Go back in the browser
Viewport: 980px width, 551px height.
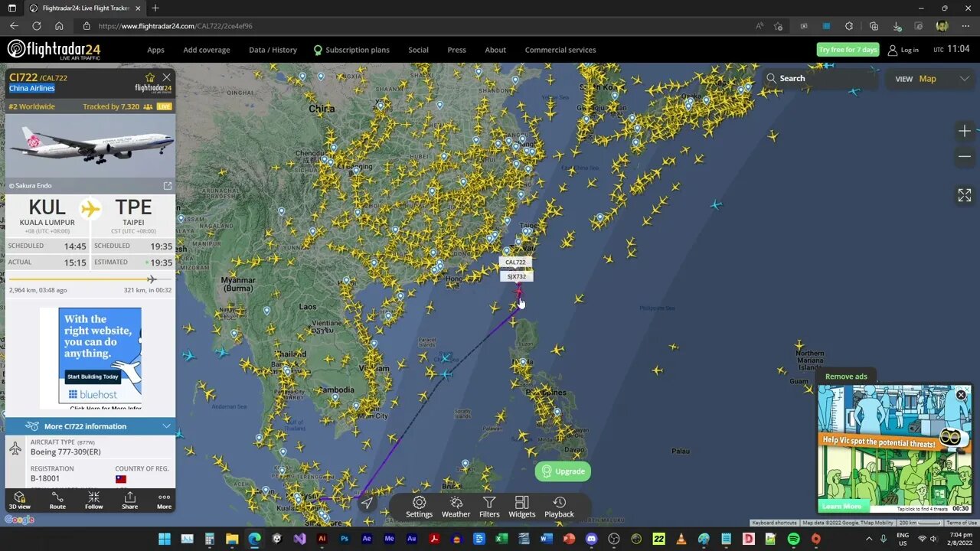(14, 25)
